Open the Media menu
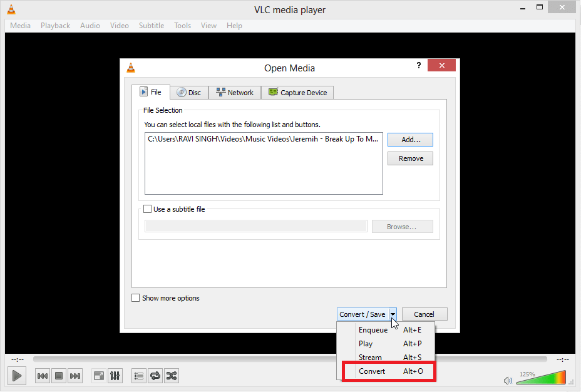The height and width of the screenshot is (392, 581). (x=21, y=26)
